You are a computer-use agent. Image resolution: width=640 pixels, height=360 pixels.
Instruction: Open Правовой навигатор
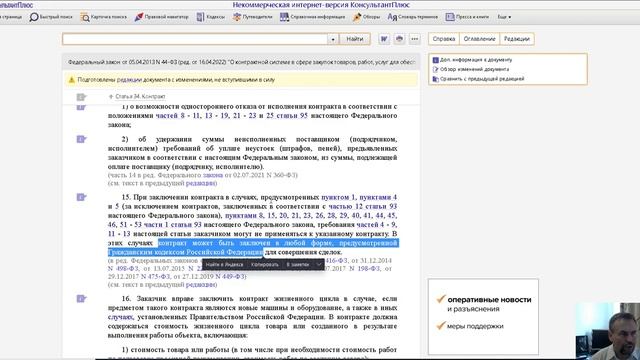(161, 17)
